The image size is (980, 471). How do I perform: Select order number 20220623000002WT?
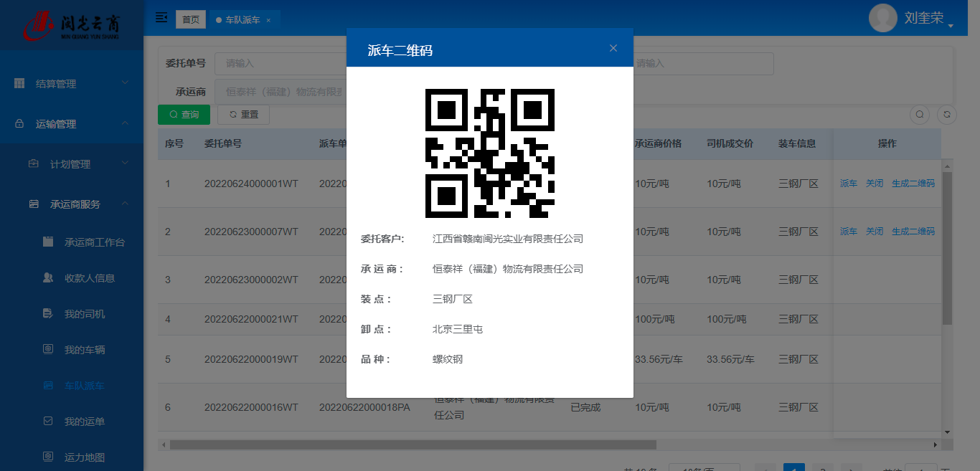pyautogui.click(x=251, y=280)
